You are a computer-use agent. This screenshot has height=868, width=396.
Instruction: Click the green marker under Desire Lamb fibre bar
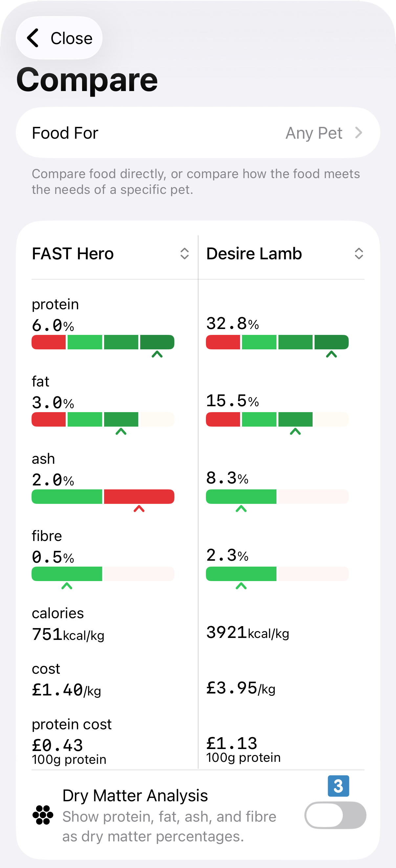point(241,586)
